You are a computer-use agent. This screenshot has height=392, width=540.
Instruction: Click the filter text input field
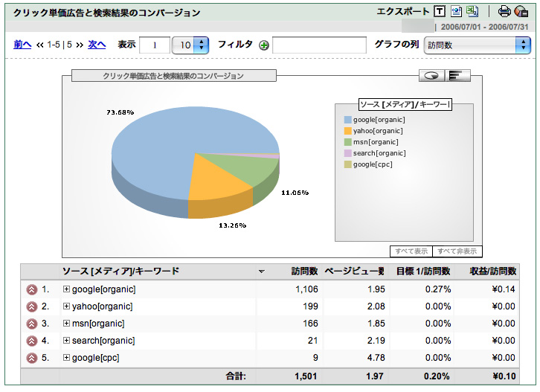pos(319,45)
